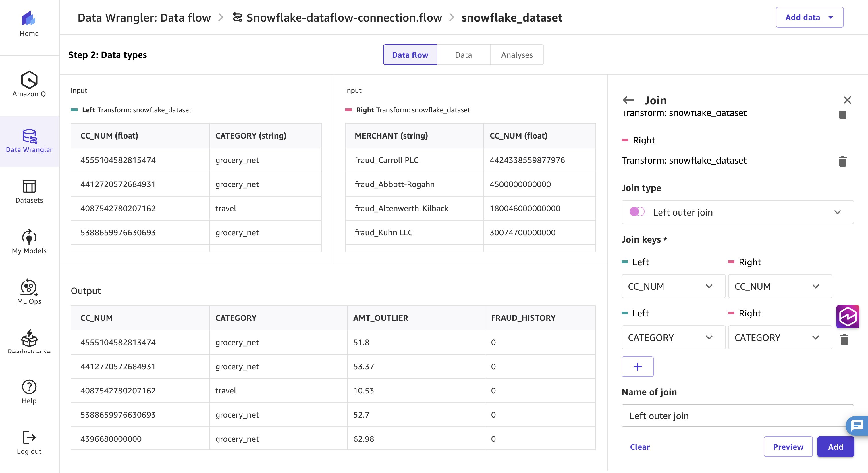Go to Home in sidebar
Viewport: 868px width, 473px height.
click(x=29, y=24)
